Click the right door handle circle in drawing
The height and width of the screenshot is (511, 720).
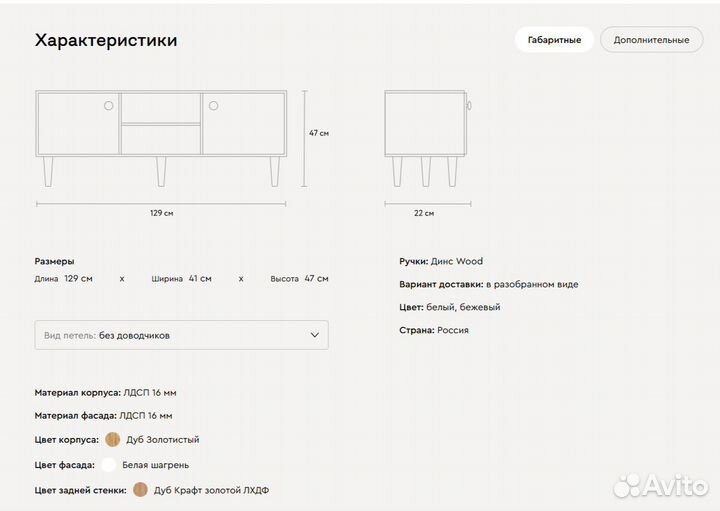click(x=213, y=105)
